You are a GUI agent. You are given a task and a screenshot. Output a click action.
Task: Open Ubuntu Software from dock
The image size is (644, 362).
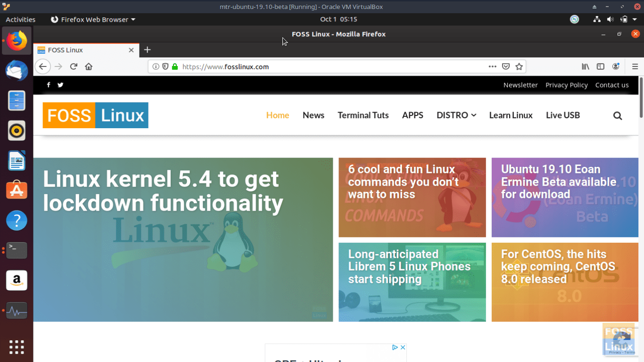point(17,190)
